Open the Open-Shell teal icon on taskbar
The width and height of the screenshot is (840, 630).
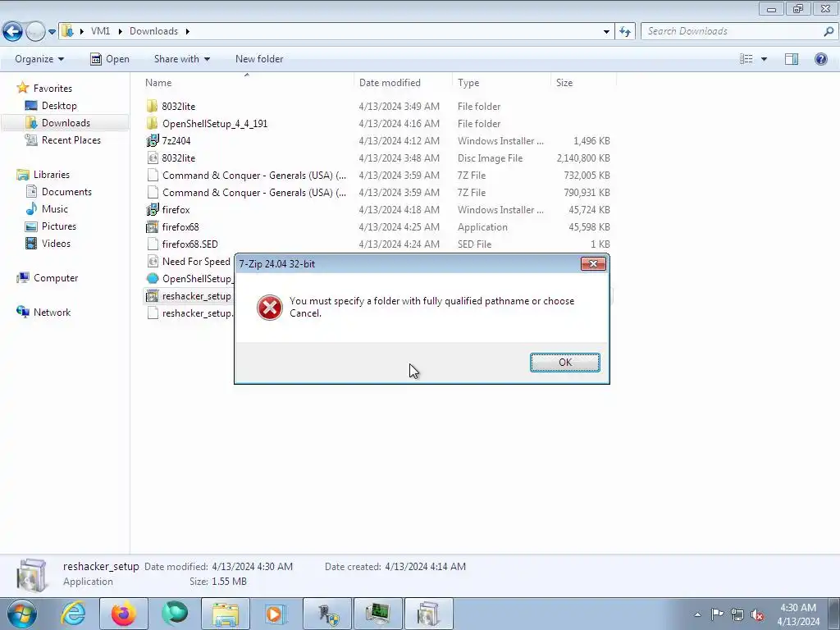(x=175, y=614)
